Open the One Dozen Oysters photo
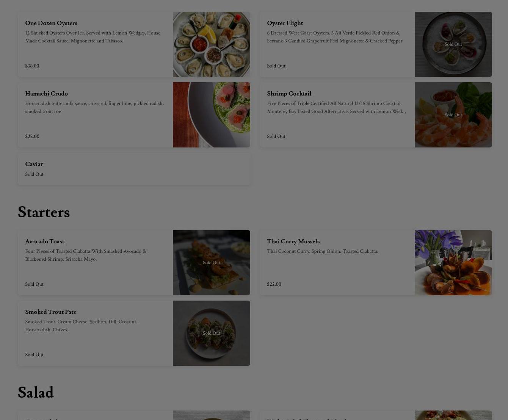This screenshot has width=508, height=420. point(211,44)
